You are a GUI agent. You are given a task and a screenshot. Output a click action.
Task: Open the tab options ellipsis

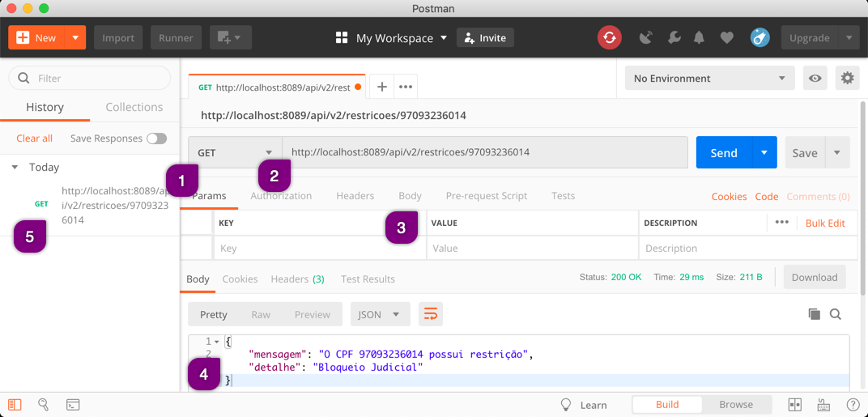click(406, 87)
